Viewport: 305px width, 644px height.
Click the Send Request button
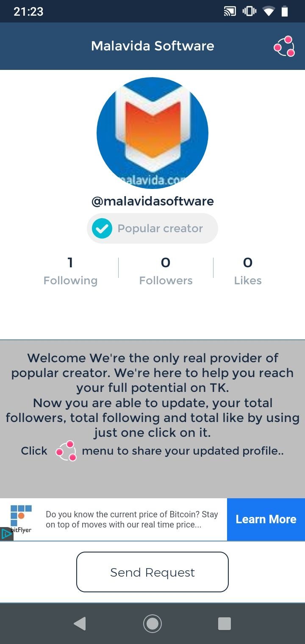[152, 572]
